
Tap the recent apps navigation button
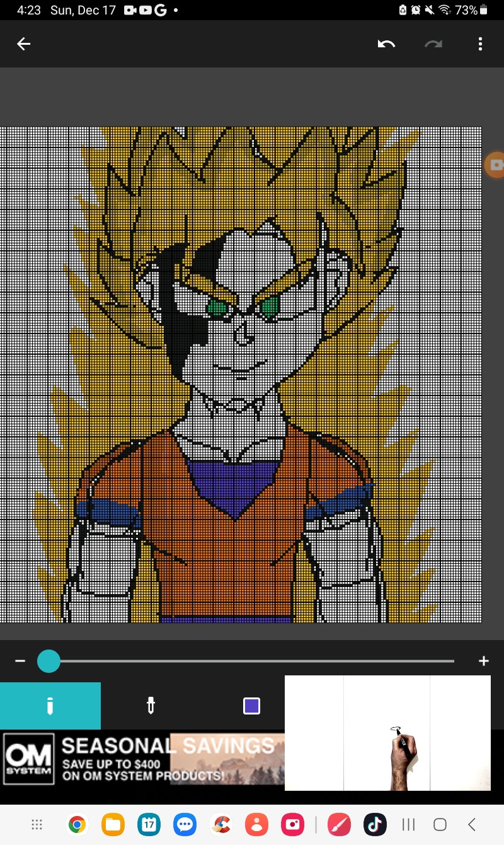409,824
